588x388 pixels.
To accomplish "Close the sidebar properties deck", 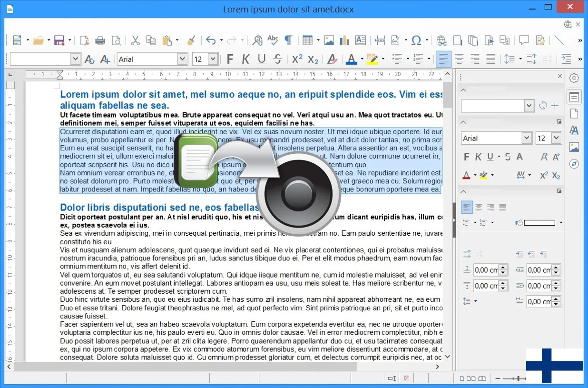I will pyautogui.click(x=559, y=76).
